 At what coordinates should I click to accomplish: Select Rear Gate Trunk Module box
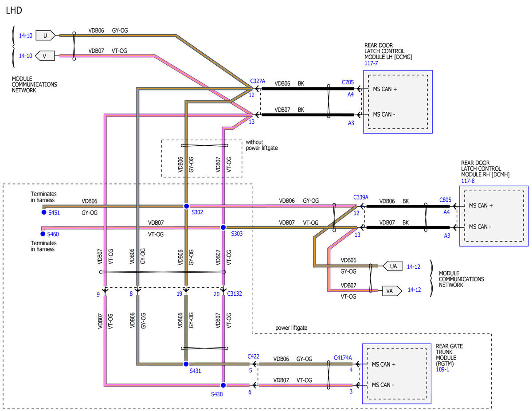(x=397, y=374)
